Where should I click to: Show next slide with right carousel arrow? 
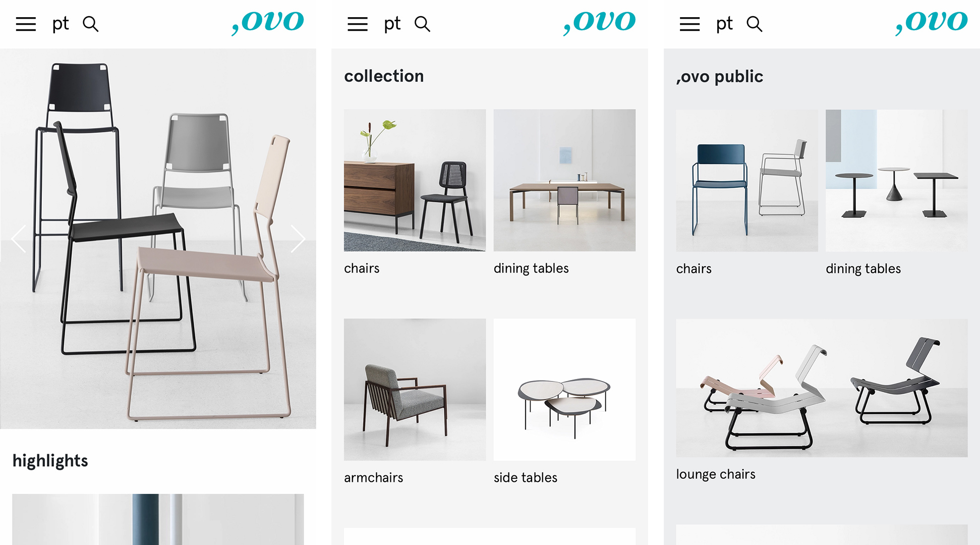point(298,239)
